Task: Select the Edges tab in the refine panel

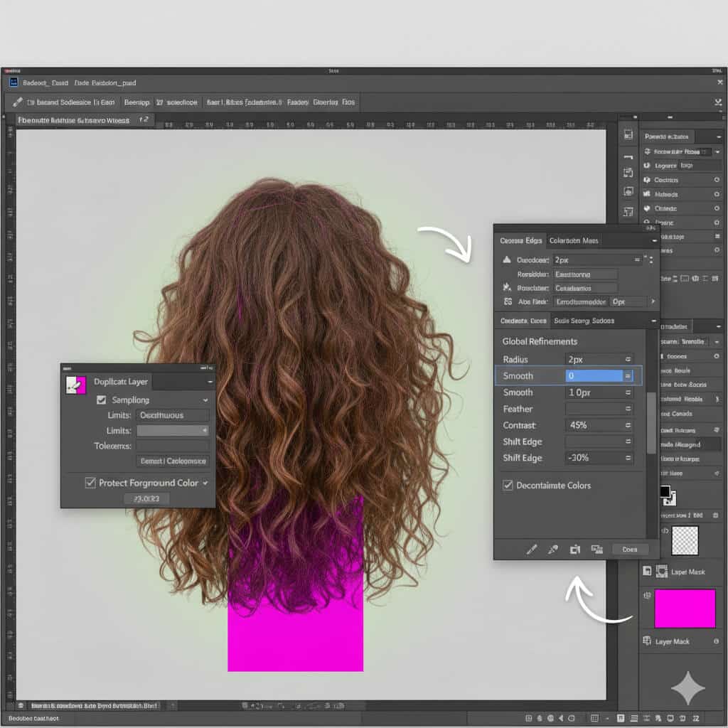Action: coord(521,240)
